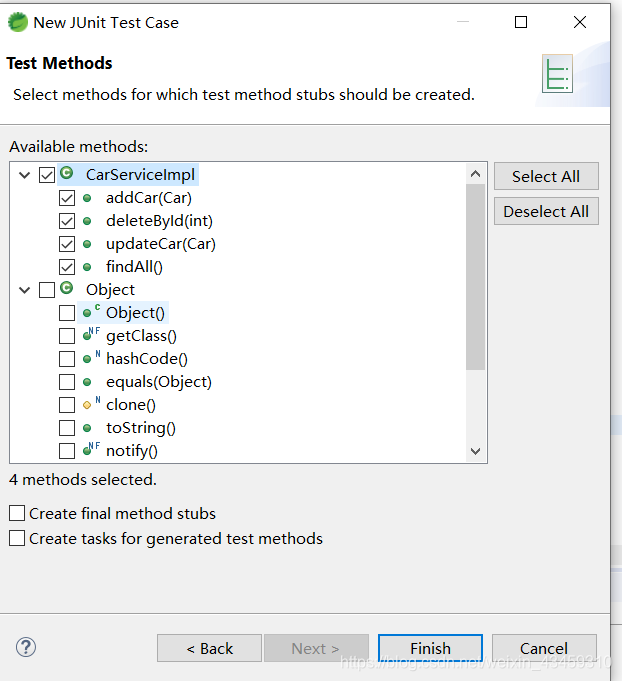This screenshot has width=622, height=681.
Task: Select the getClass() row label
Action: tap(142, 336)
